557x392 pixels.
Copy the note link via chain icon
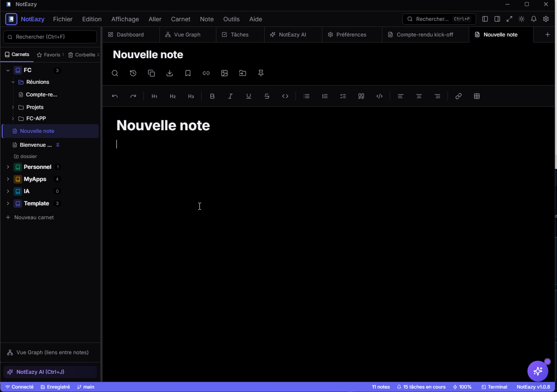[206, 73]
